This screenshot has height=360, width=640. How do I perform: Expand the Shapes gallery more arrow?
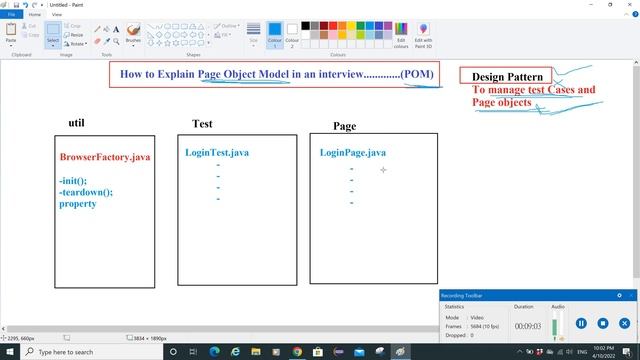click(209, 43)
